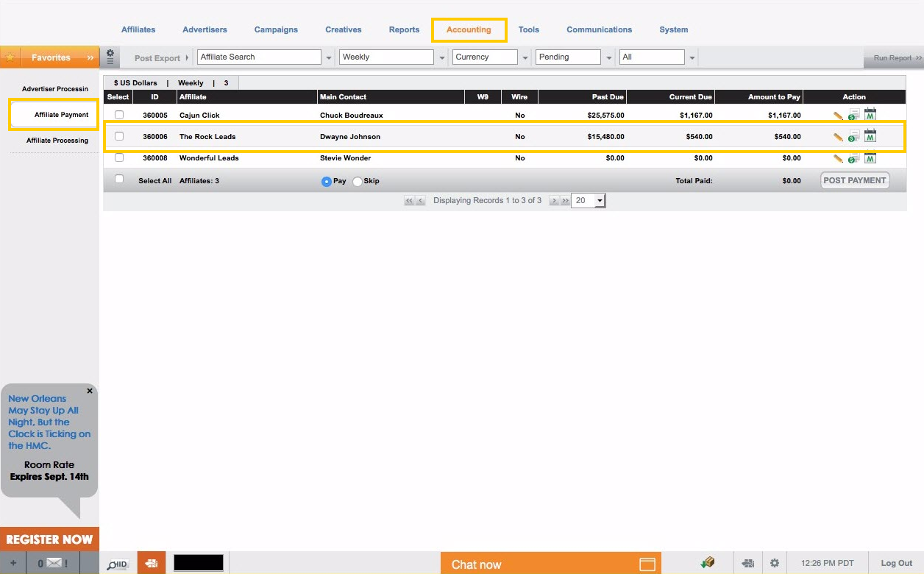Click REGISTER NOW banner button

click(x=49, y=539)
